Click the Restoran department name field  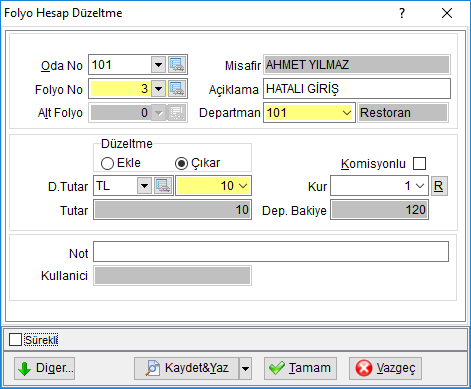(403, 113)
